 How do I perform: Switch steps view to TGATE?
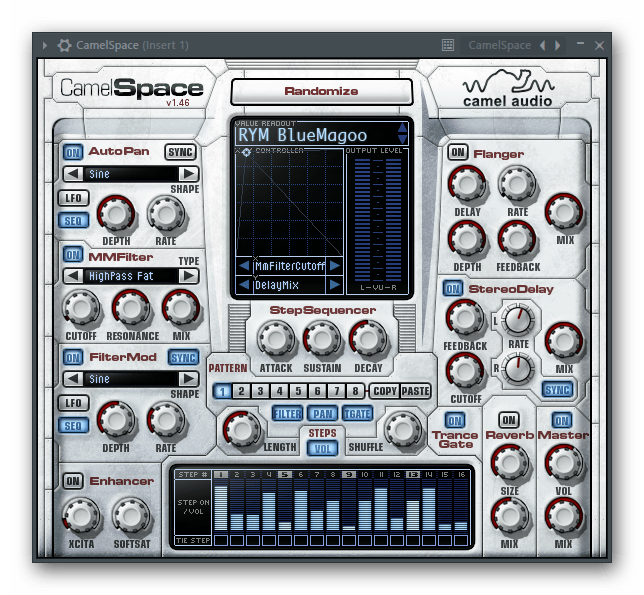(357, 414)
